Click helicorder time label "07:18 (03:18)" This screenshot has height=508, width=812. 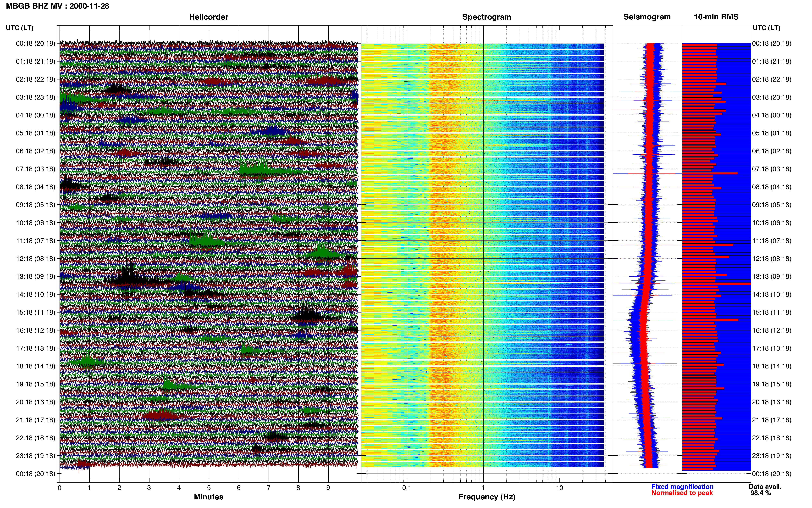35,169
